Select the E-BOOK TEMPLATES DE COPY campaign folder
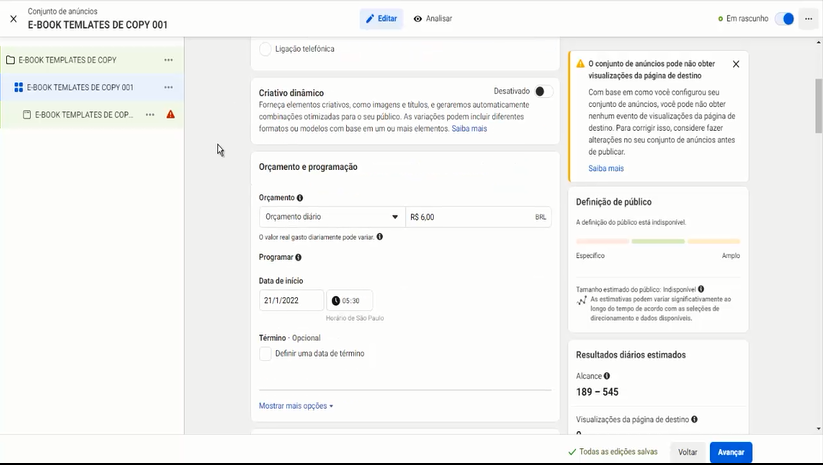Screen dimensions: 823x465 tap(67, 60)
